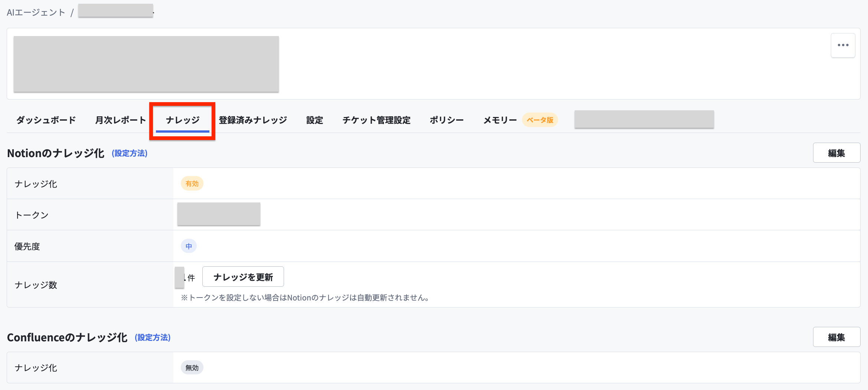The width and height of the screenshot is (868, 390).
Task: Select the ナレッジ tab
Action: [x=183, y=120]
